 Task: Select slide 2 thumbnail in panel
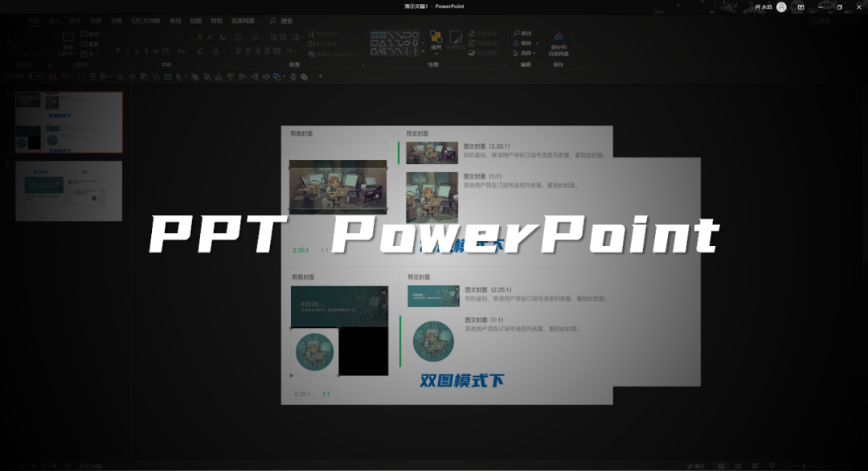click(68, 191)
